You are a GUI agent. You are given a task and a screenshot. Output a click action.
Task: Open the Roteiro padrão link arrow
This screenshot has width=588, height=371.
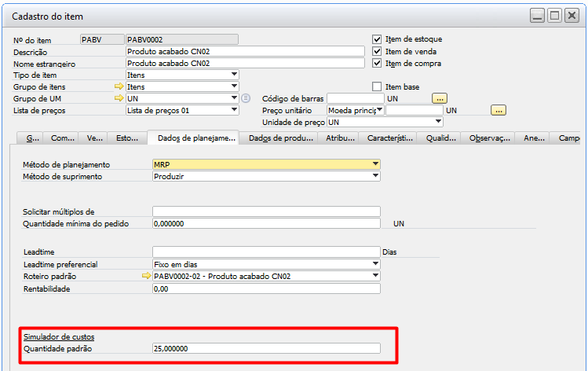click(145, 277)
